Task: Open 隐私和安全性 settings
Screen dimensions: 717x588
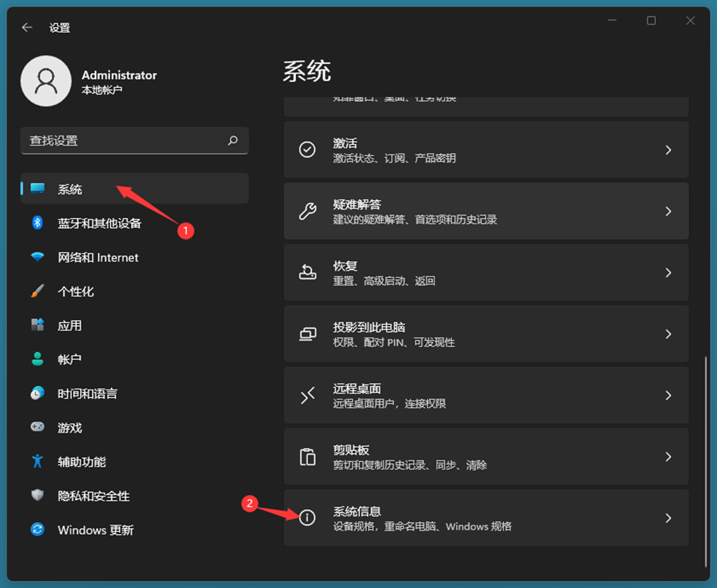Action: (135, 495)
